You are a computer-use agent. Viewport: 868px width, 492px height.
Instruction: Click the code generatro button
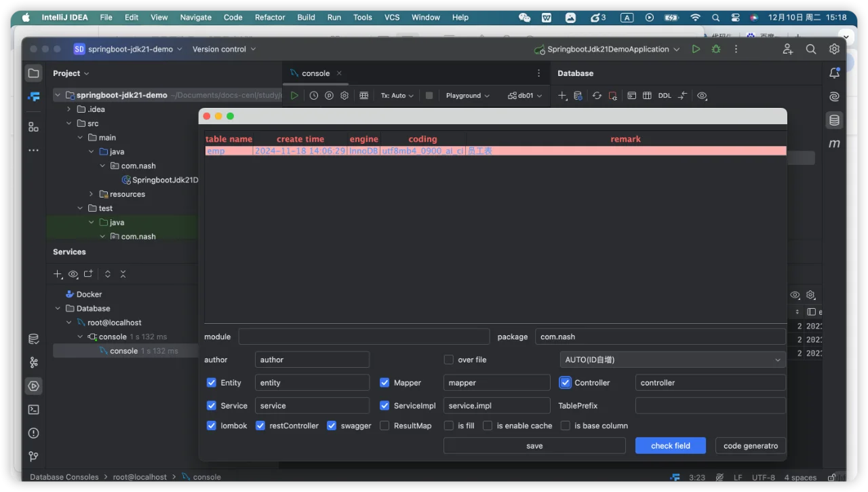click(751, 446)
